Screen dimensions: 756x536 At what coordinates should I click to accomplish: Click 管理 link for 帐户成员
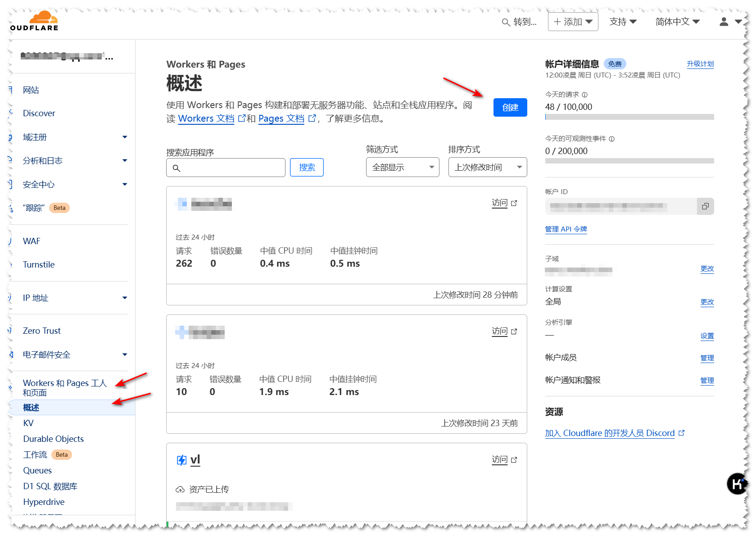point(707,358)
